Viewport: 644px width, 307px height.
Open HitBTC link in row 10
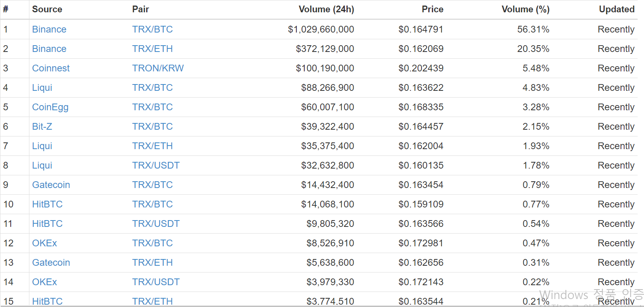click(x=47, y=204)
